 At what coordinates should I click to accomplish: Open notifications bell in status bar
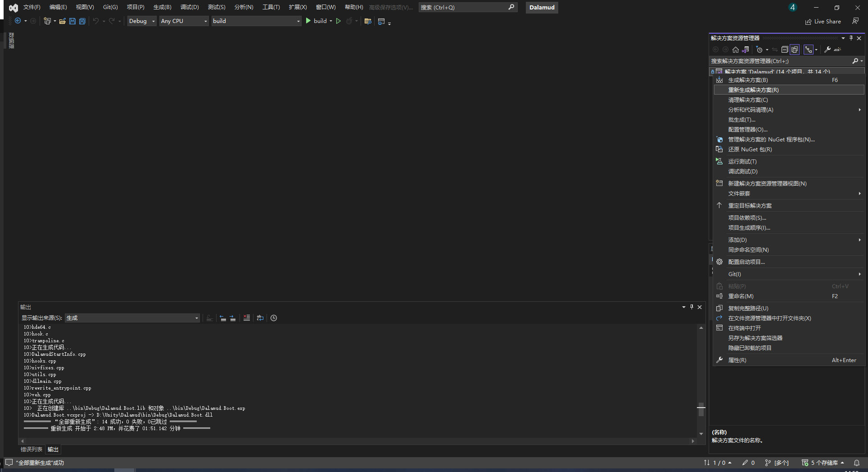[857, 463]
